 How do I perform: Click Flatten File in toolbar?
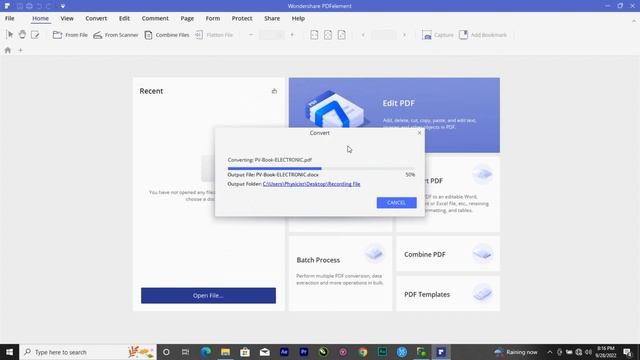coord(214,35)
